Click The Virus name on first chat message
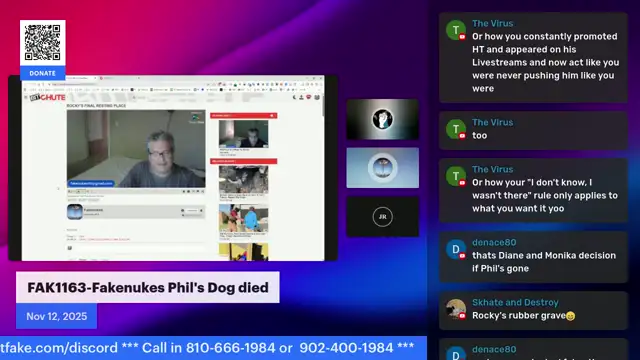Screen dimensions: 640x360 [493, 23]
